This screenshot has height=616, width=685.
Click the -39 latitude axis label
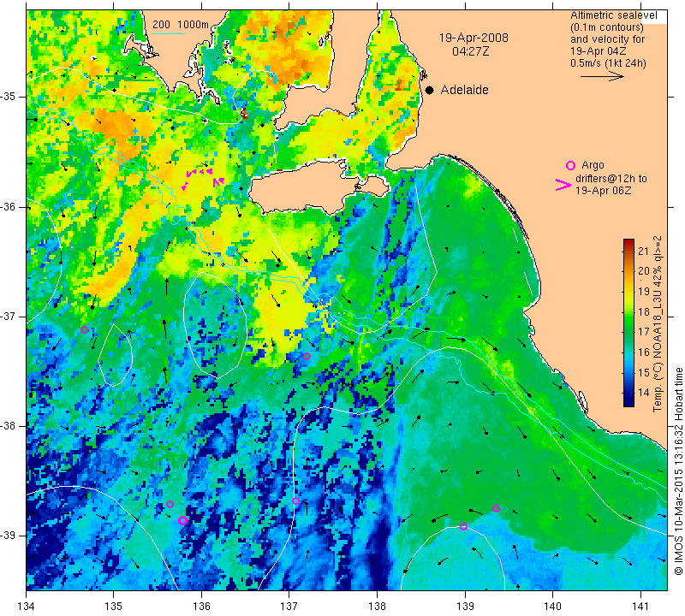tap(8, 536)
